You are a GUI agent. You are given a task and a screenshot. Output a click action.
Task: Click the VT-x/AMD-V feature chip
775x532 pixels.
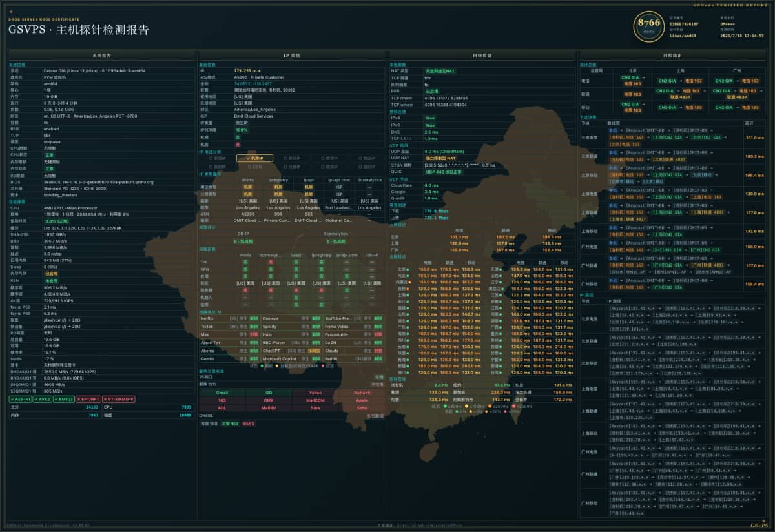[118, 399]
